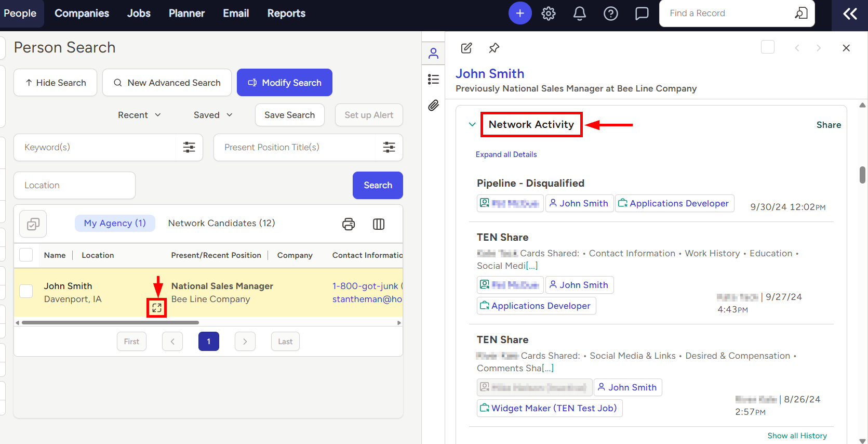This screenshot has width=868, height=444.
Task: Expand John Smith row details icon
Action: (x=157, y=308)
